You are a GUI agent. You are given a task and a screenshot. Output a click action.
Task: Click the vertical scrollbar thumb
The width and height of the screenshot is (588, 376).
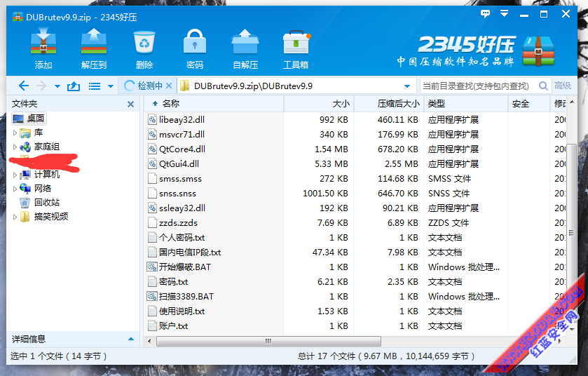tap(571, 233)
